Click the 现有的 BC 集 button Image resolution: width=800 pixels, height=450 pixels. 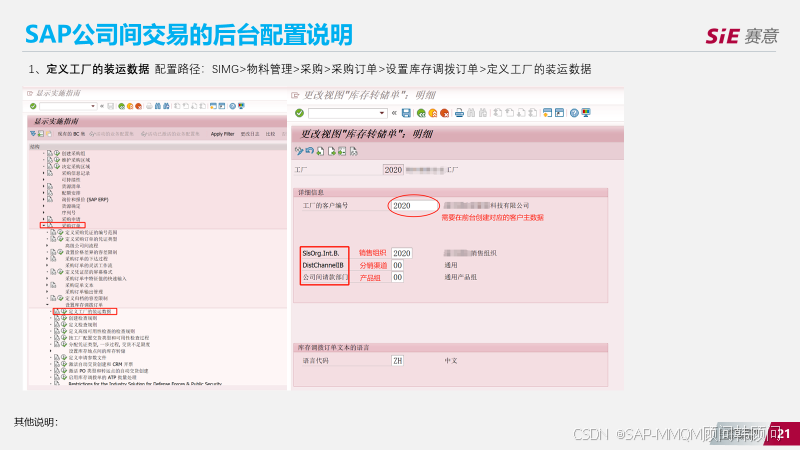point(71,134)
